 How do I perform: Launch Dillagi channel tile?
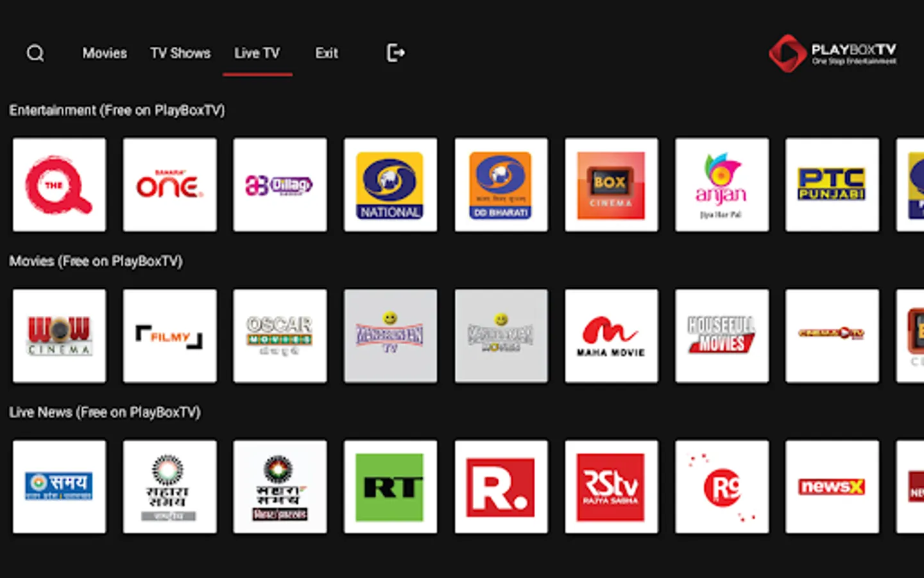(280, 185)
